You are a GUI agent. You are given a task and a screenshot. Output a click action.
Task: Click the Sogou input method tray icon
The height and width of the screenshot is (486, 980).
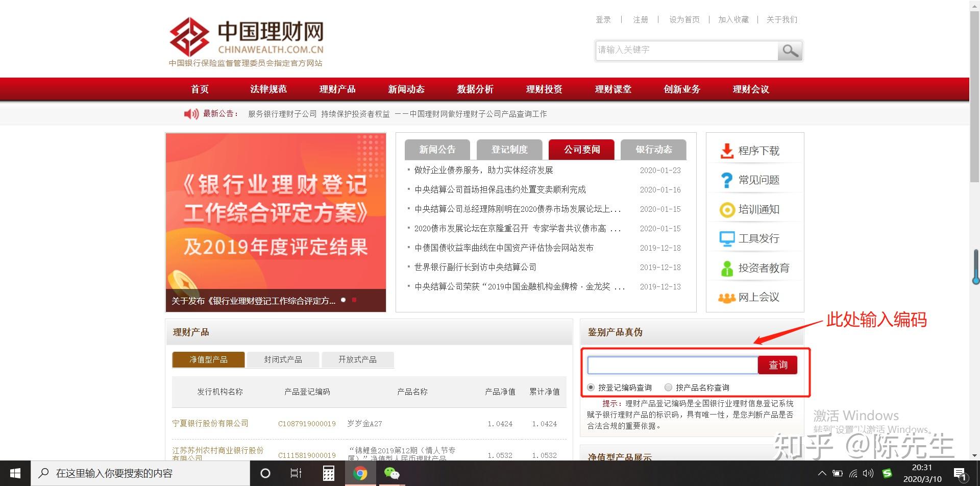[x=887, y=473]
